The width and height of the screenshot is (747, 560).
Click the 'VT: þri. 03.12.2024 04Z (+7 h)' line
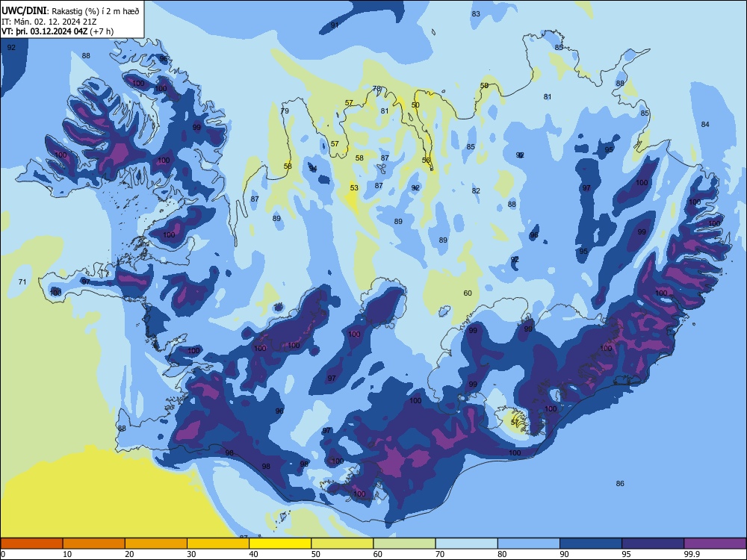pos(58,31)
